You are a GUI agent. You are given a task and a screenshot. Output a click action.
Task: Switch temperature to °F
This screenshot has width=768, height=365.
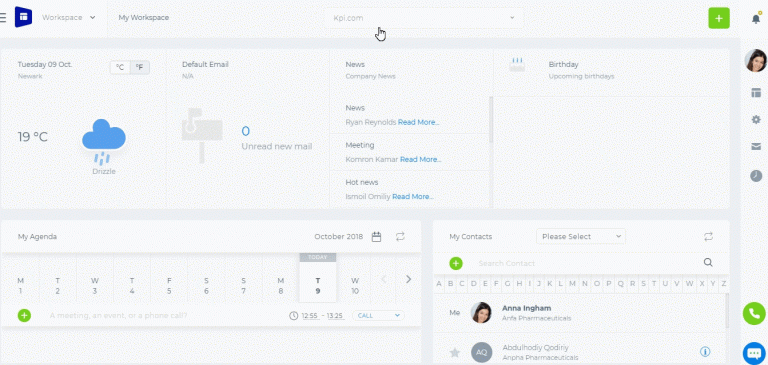(140, 68)
